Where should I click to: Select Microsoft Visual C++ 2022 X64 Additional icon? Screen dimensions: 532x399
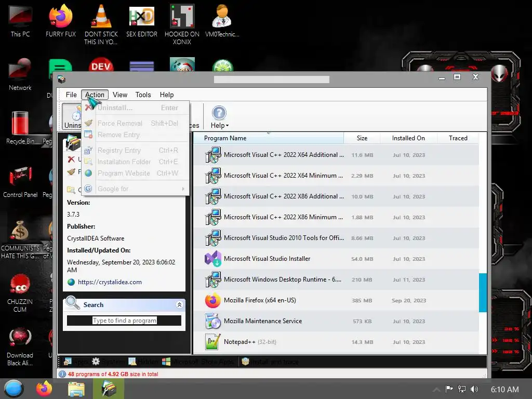pyautogui.click(x=213, y=155)
